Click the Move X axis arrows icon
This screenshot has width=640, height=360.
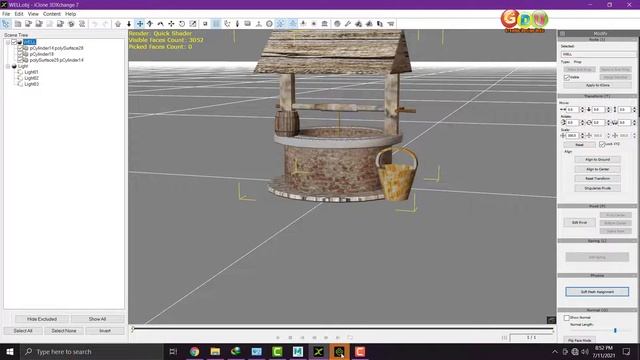(x=563, y=109)
